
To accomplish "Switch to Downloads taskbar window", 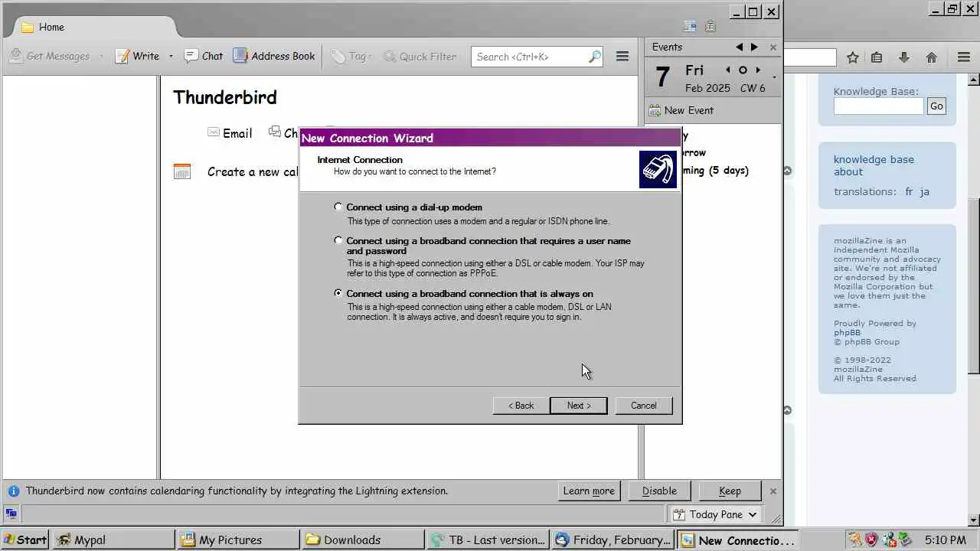I will coord(363,540).
